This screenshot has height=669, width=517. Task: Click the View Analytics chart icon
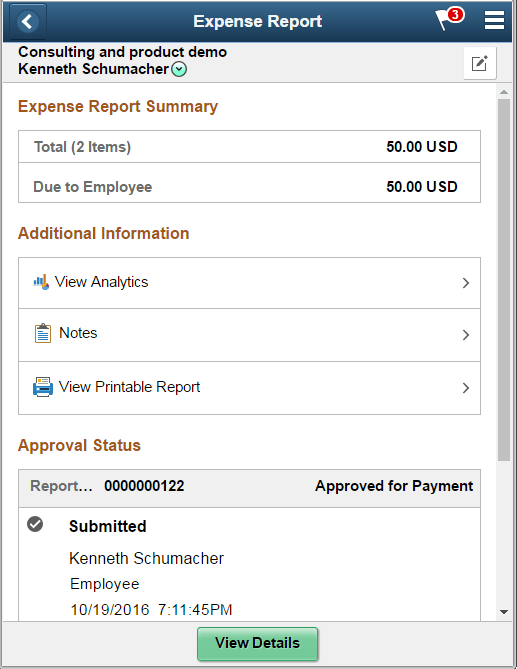41,282
